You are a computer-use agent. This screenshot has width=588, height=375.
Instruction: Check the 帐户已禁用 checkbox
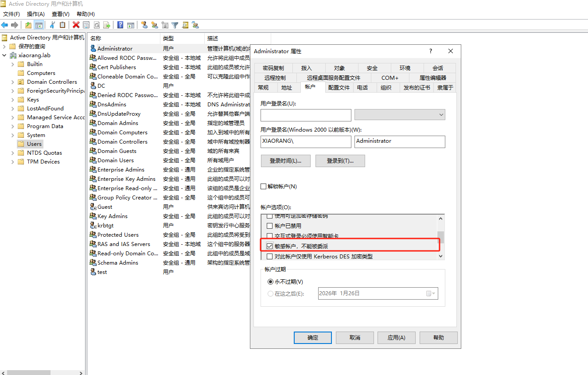coord(270,226)
